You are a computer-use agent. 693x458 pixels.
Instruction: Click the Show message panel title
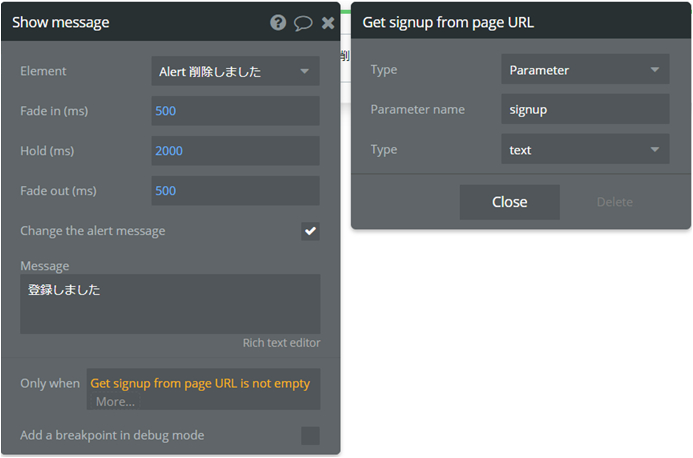tap(61, 22)
